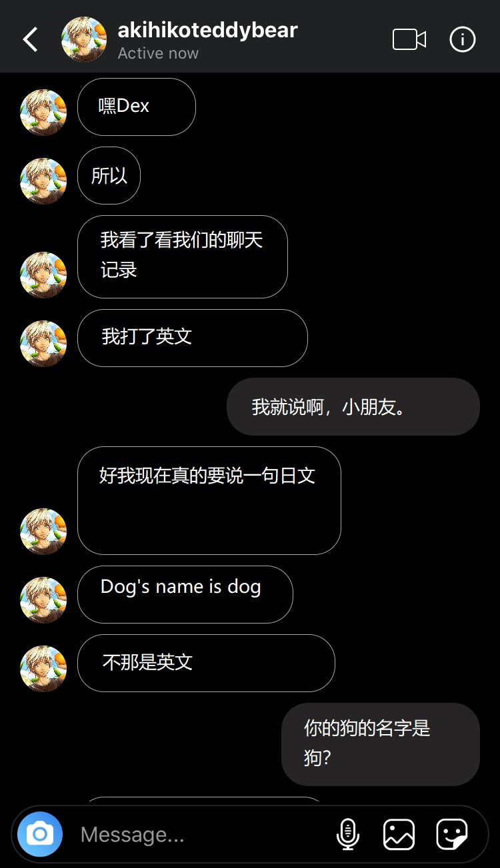Tap the "我就说啊，小朋友。" sent message
Image resolution: width=500 pixels, height=868 pixels.
point(353,406)
